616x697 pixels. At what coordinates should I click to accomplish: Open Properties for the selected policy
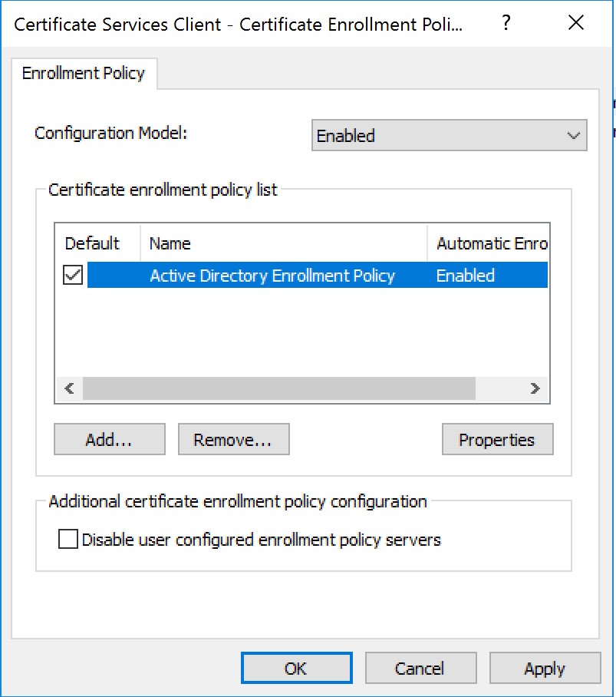click(x=496, y=440)
